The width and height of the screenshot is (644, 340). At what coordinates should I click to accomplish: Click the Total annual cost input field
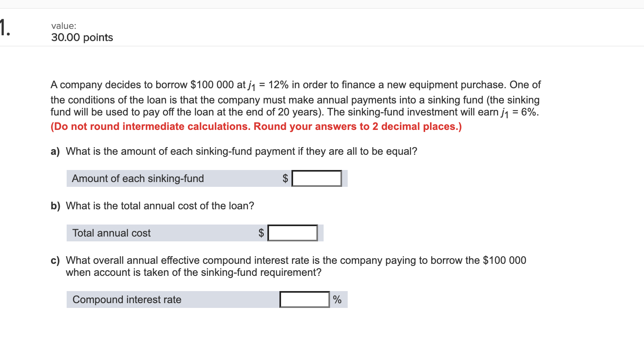pyautogui.click(x=293, y=233)
